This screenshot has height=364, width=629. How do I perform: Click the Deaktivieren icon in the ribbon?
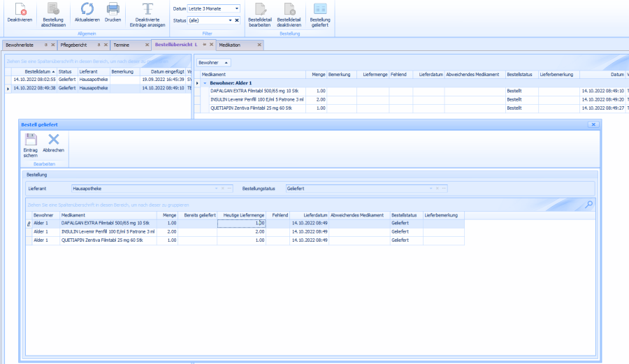tap(20, 10)
